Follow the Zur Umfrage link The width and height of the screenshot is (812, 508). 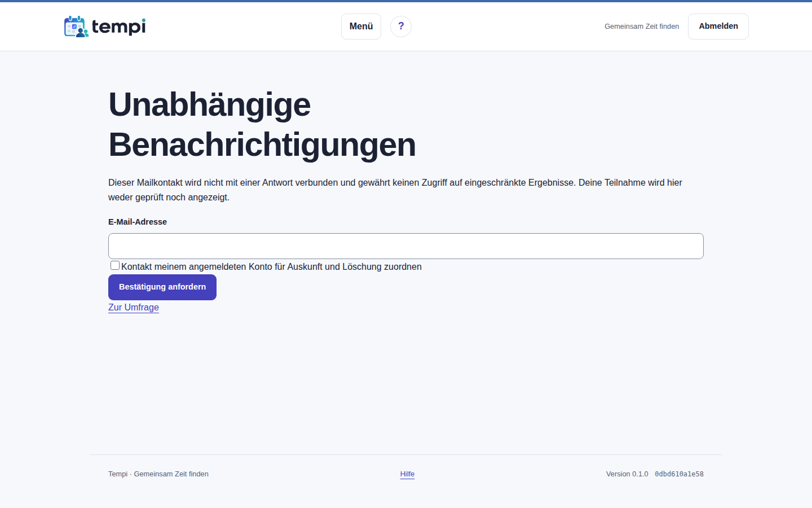point(134,307)
